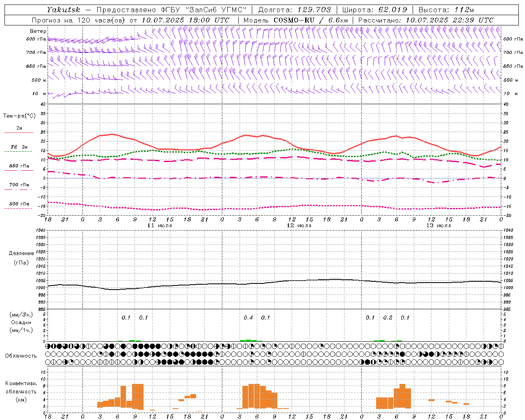Click the 'Высота: 112м' header value
The image size is (525, 420).
point(446,10)
